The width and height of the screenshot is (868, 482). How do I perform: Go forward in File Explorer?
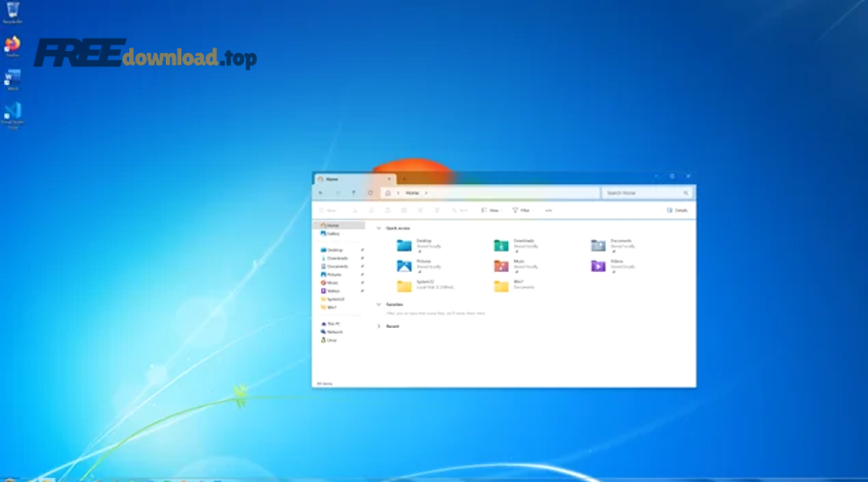point(338,193)
